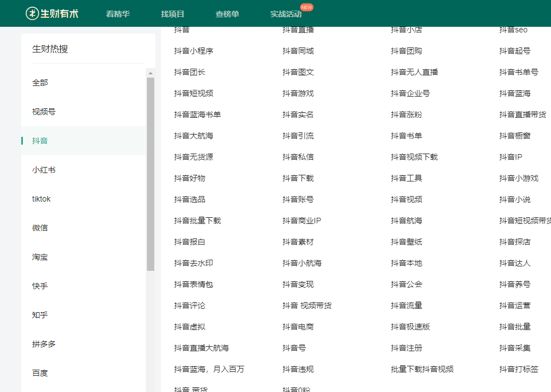Open the 抖音团长 keyword link

click(x=190, y=73)
